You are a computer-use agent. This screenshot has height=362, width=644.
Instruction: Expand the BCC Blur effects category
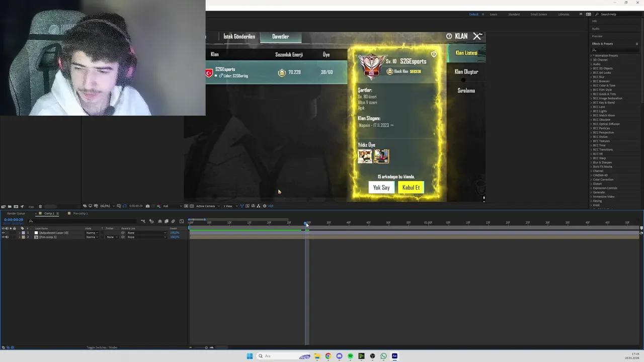tap(591, 77)
